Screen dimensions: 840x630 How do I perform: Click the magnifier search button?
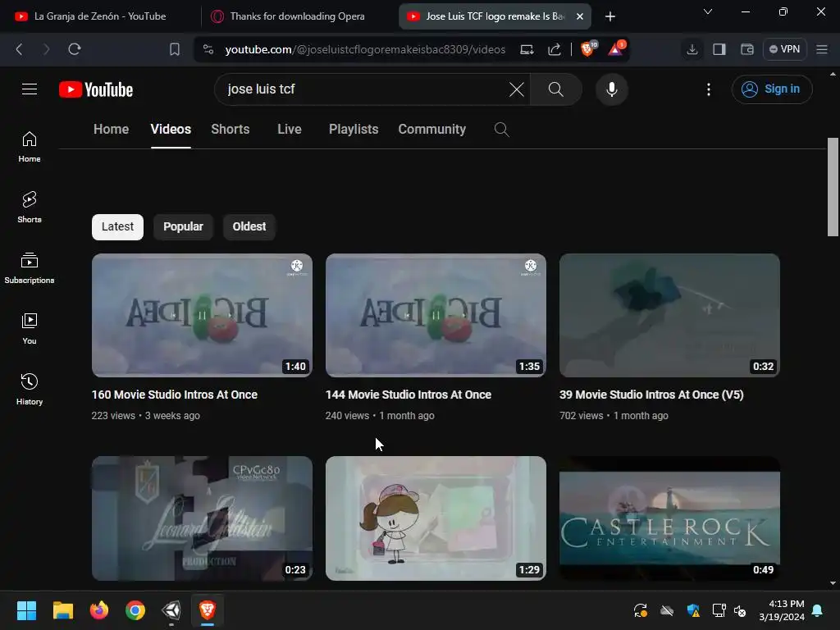tap(556, 89)
